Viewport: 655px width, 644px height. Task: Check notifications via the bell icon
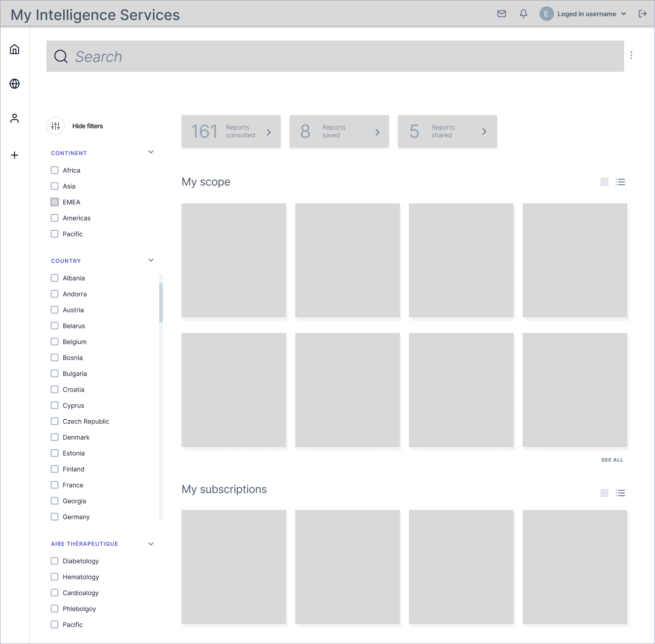[x=524, y=14]
